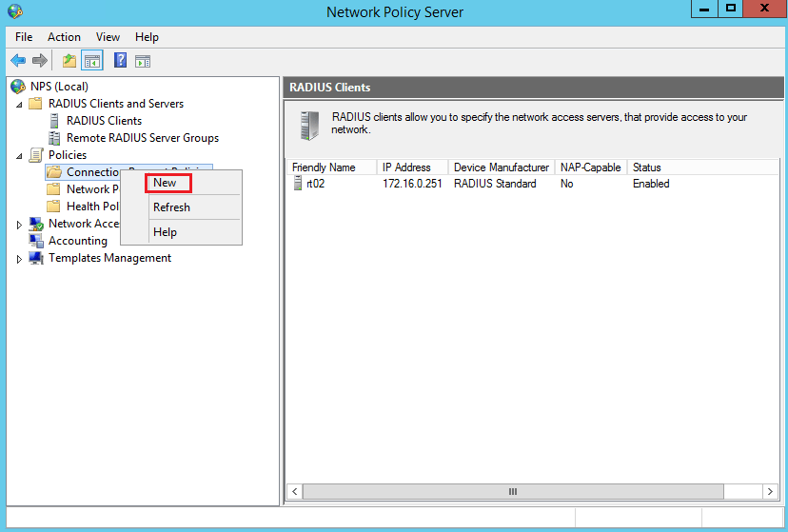Click the rt02 client row icon

298,184
